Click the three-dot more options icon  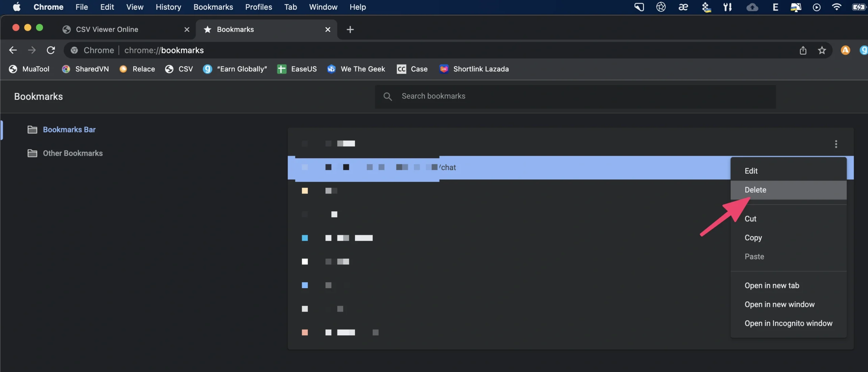coord(836,144)
